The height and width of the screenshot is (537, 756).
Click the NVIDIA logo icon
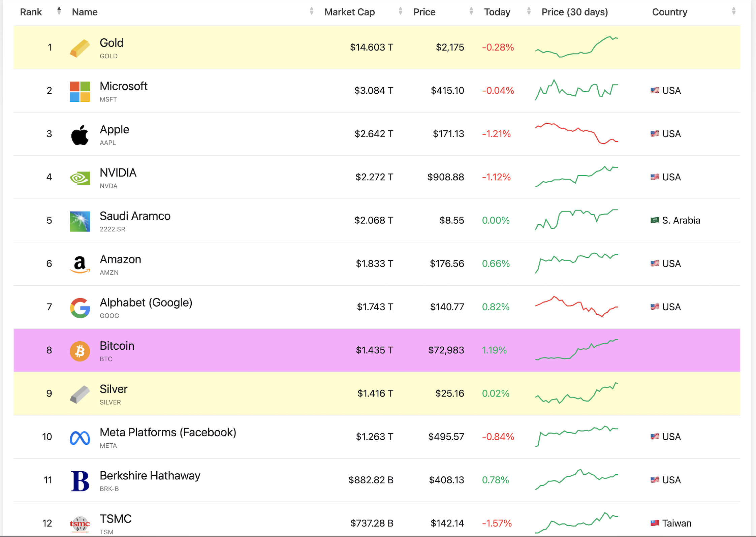coord(80,178)
